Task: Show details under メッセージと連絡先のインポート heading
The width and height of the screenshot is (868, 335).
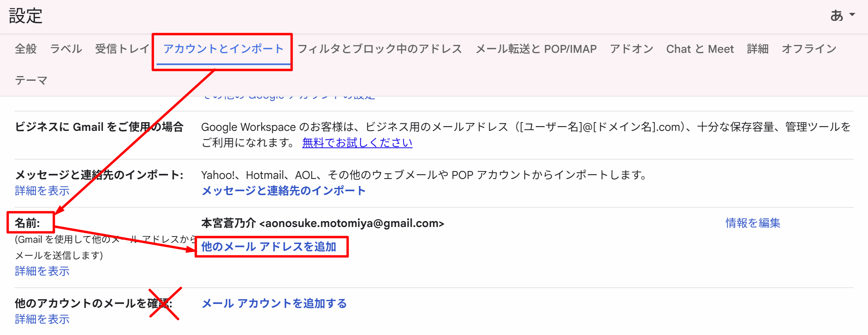Action: point(42,191)
